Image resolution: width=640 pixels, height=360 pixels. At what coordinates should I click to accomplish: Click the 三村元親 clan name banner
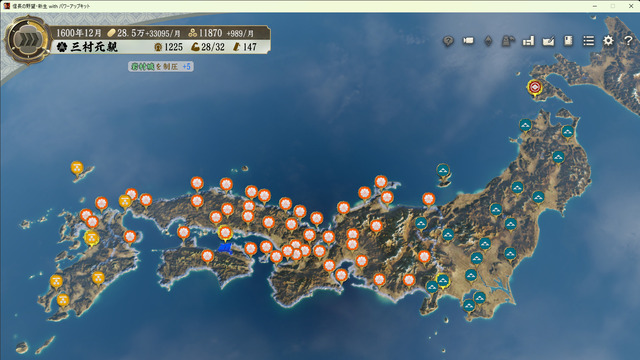[x=94, y=47]
